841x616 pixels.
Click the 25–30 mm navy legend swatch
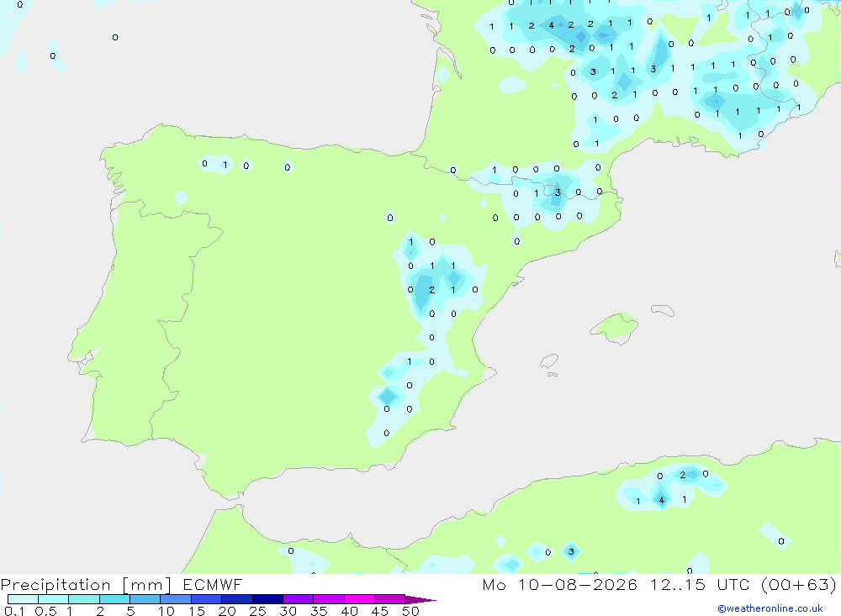(267, 599)
